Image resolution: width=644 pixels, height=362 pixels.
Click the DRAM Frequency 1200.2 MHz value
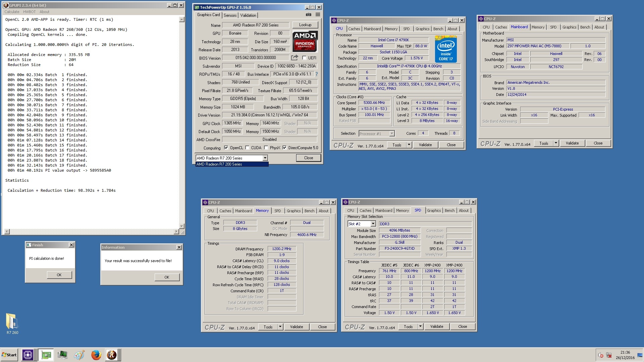[282, 249]
